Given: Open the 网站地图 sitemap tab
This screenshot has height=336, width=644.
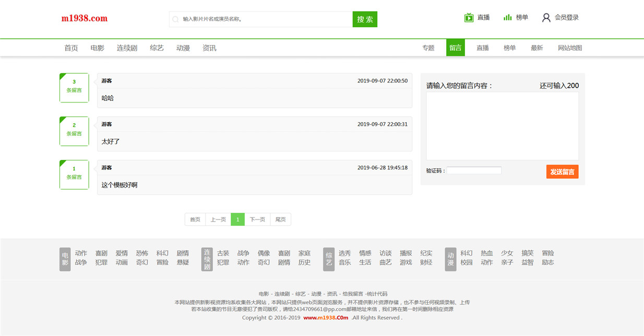Looking at the screenshot, I should pyautogui.click(x=570, y=48).
